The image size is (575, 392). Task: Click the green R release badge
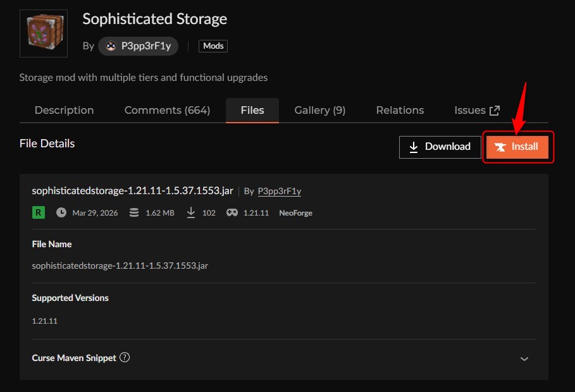coord(38,212)
